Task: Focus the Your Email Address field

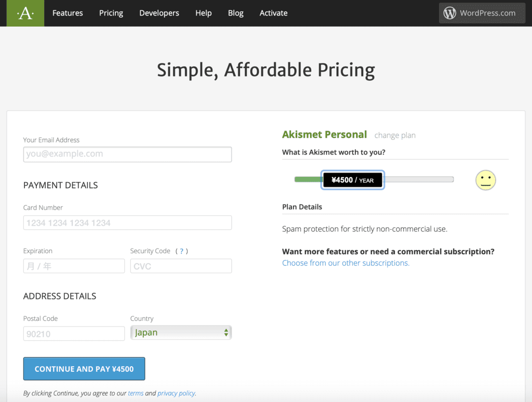Action: [x=127, y=154]
